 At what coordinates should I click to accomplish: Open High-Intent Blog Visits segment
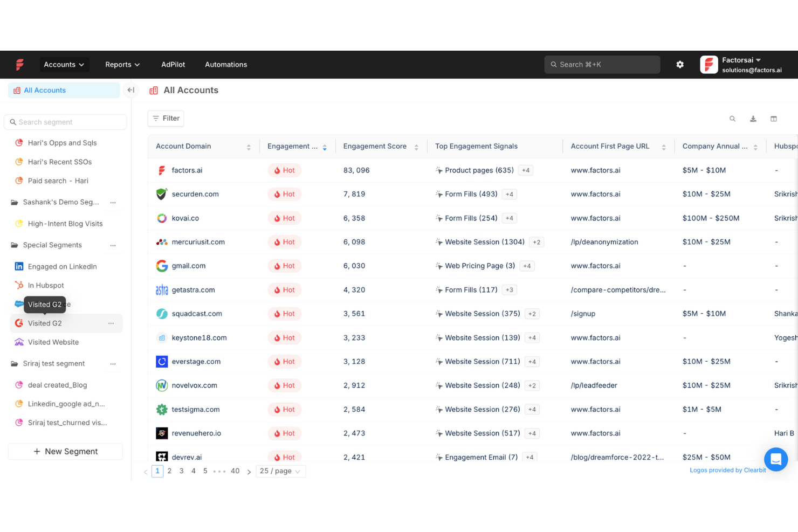click(65, 224)
